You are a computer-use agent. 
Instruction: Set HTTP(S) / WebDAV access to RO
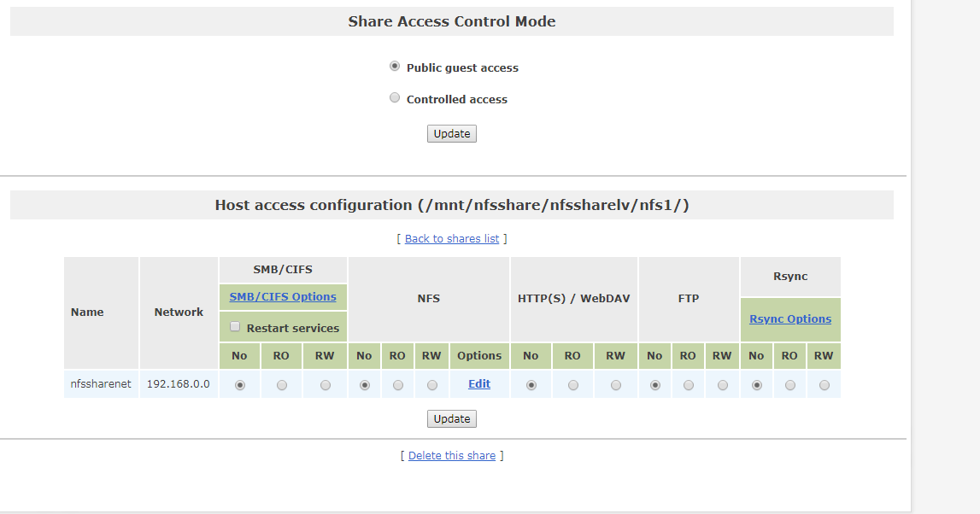572,384
